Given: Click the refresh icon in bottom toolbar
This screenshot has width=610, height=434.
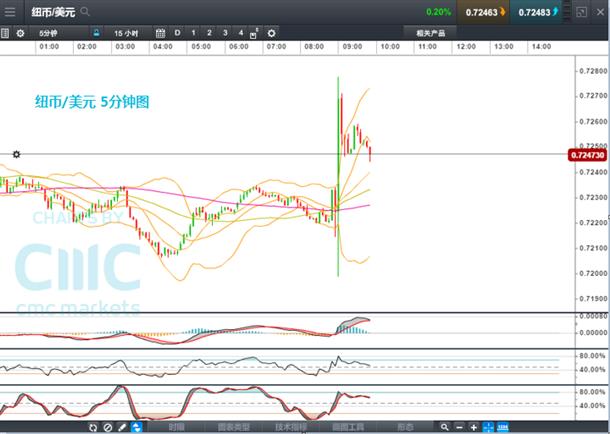Looking at the screenshot, I should point(93,427).
